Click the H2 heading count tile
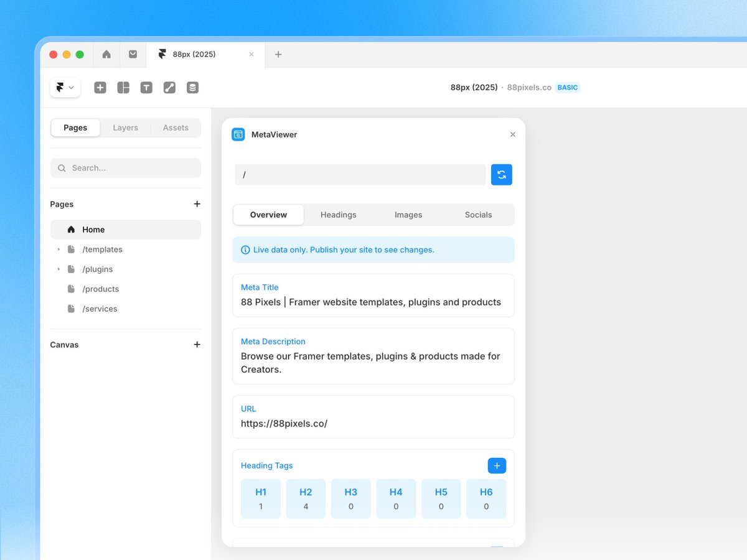This screenshot has width=747, height=560. click(x=306, y=498)
